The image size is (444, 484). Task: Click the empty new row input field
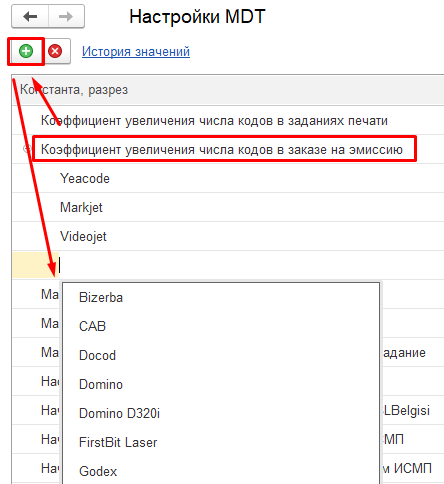tap(251, 265)
